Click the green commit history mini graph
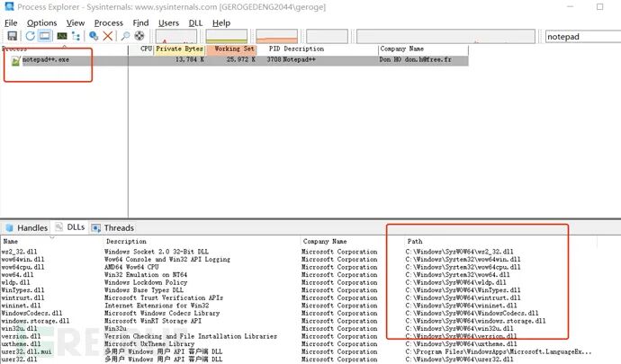The width and height of the screenshot is (621, 364). (227, 36)
